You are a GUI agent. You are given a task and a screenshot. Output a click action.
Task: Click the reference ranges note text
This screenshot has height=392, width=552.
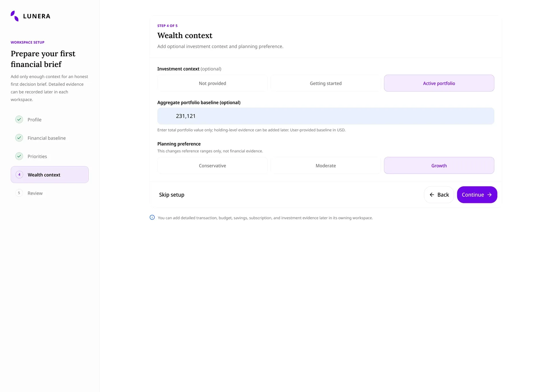point(210,151)
